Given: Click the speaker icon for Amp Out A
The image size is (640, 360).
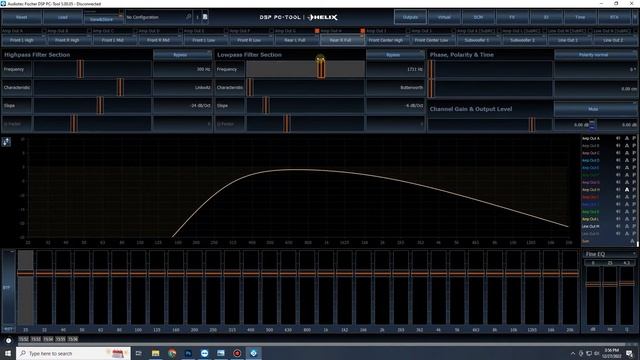Looking at the screenshot, I should tap(618, 138).
